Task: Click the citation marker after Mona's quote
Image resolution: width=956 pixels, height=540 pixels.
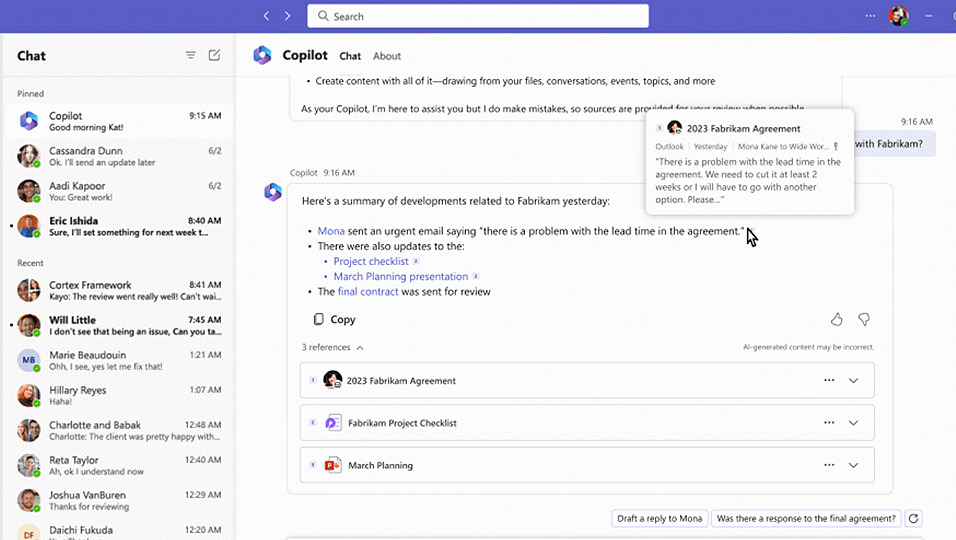Action: [x=751, y=231]
